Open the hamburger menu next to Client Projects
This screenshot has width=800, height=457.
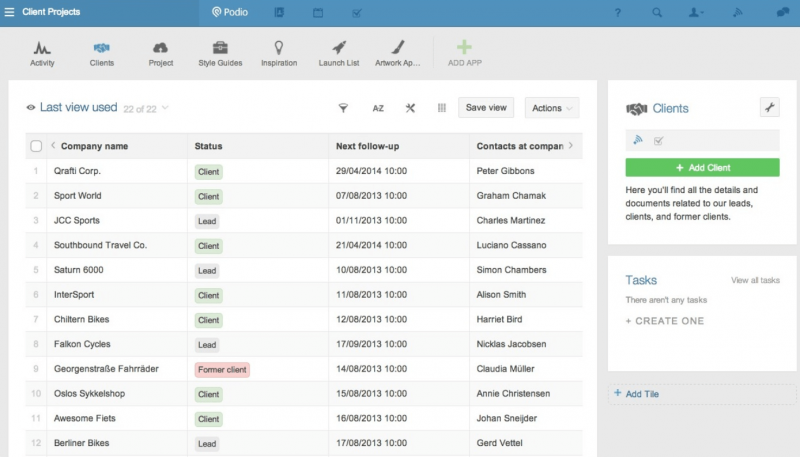tap(9, 12)
